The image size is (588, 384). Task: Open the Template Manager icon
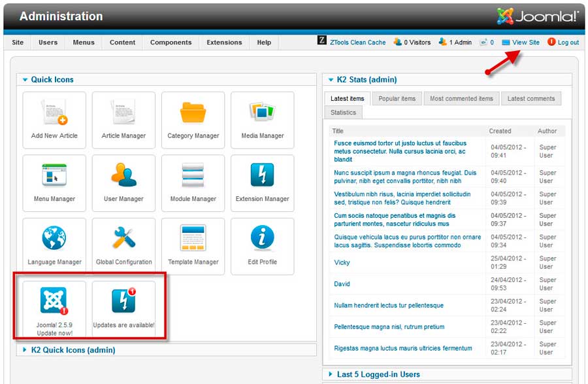point(193,246)
